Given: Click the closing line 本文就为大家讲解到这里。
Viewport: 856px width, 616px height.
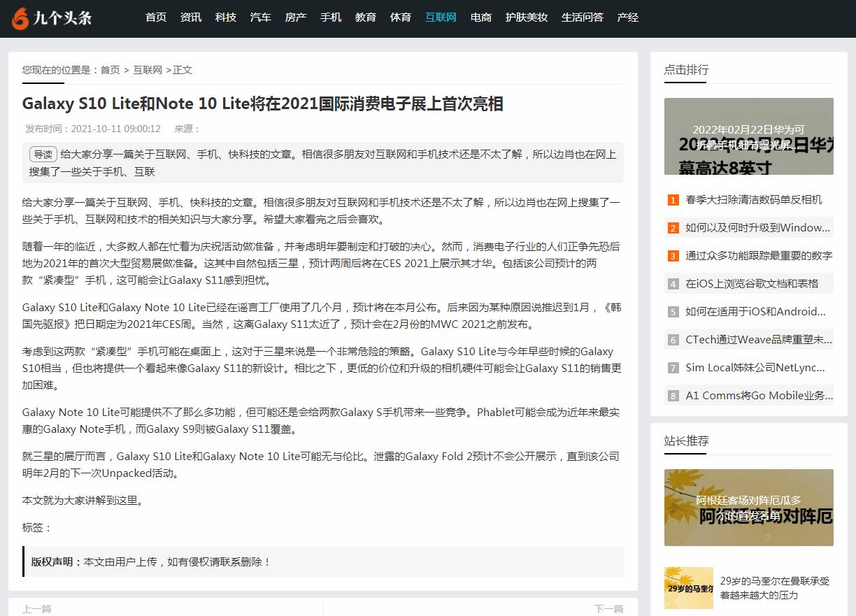Looking at the screenshot, I should 84,500.
